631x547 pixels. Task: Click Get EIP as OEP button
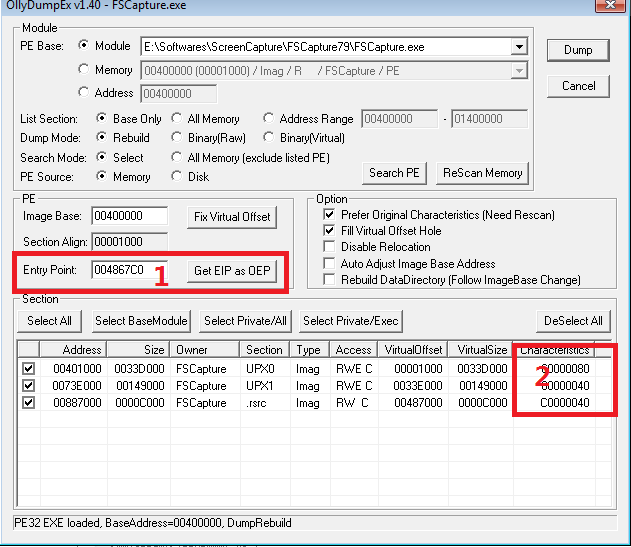[232, 271]
